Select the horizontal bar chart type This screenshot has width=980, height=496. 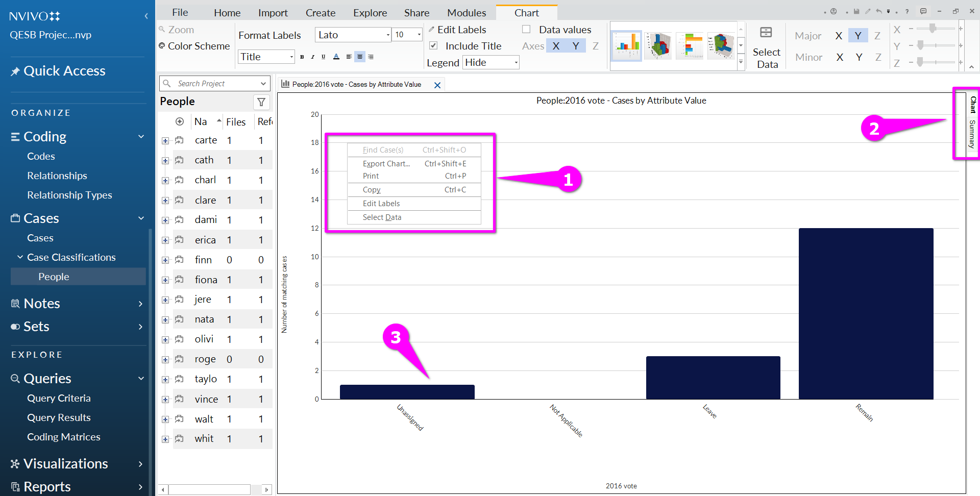click(690, 45)
